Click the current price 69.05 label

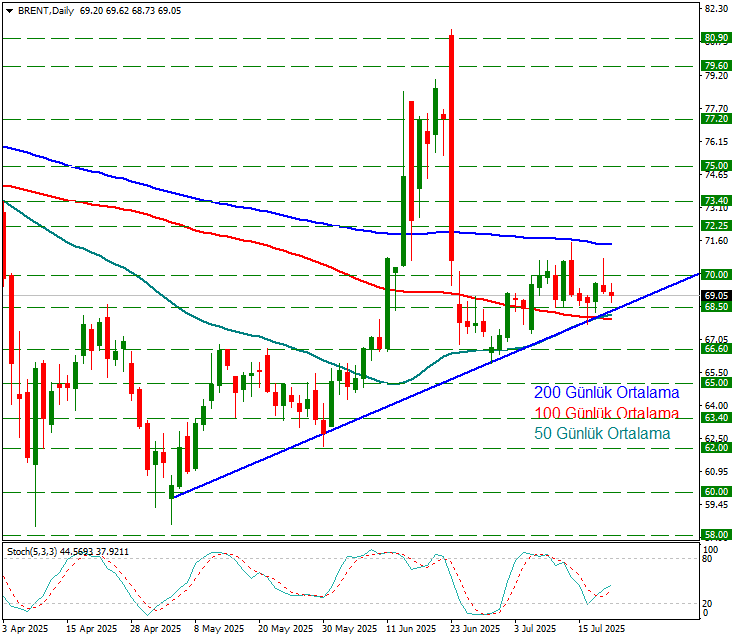[x=716, y=295]
